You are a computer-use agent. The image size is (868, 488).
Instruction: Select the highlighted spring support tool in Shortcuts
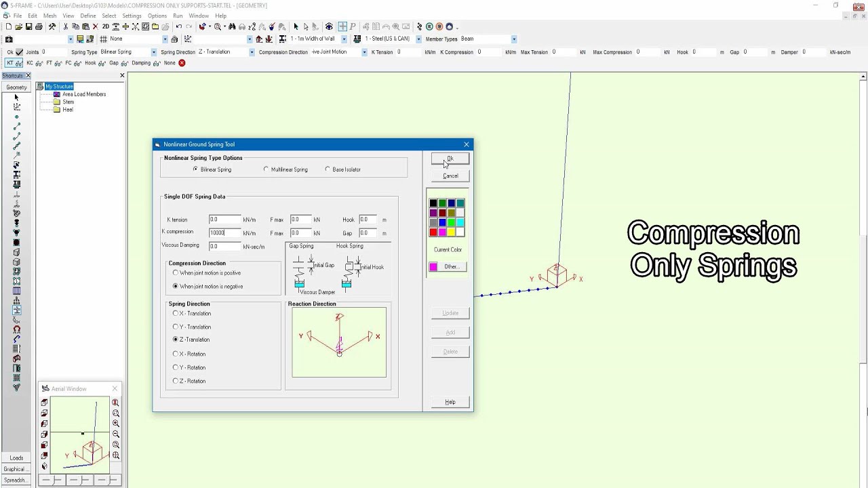17,310
